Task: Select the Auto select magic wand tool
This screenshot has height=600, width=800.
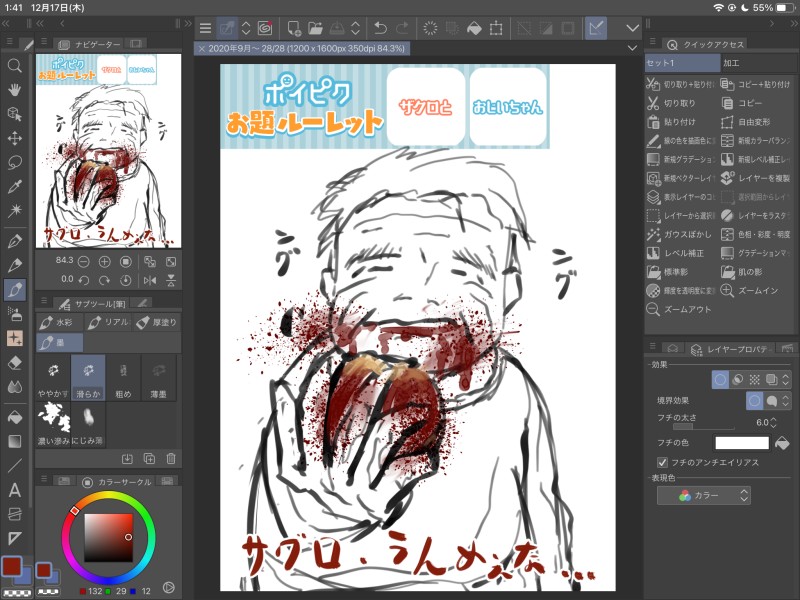Action: click(15, 210)
